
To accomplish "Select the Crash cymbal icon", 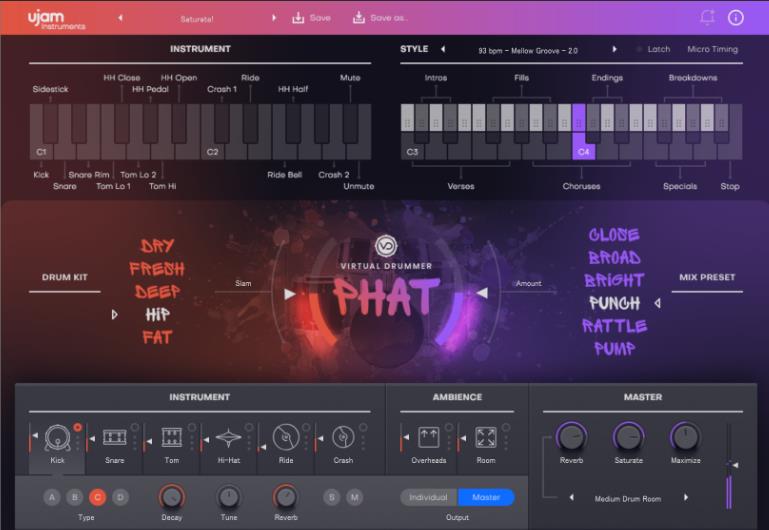I will pos(343,437).
